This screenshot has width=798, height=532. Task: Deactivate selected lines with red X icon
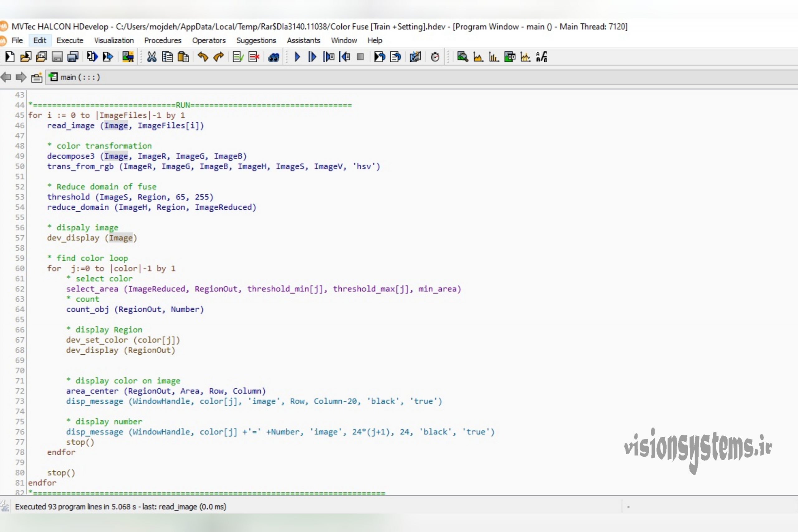point(254,57)
